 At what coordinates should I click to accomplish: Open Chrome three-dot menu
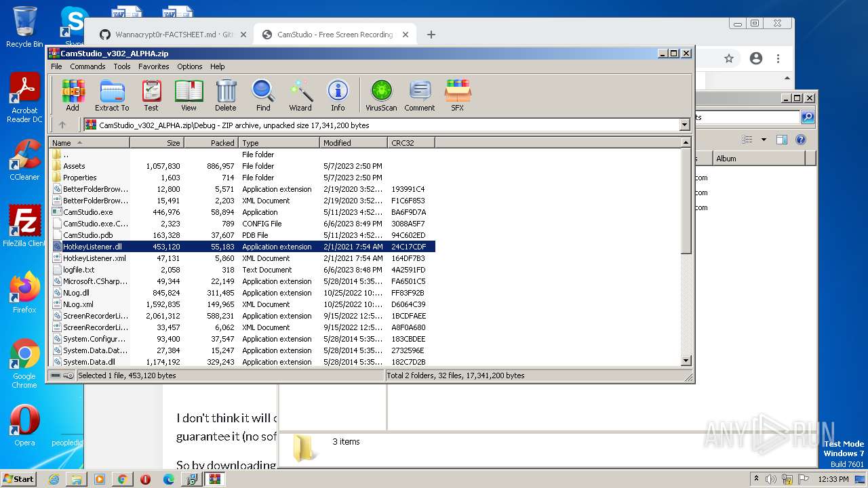(x=778, y=59)
